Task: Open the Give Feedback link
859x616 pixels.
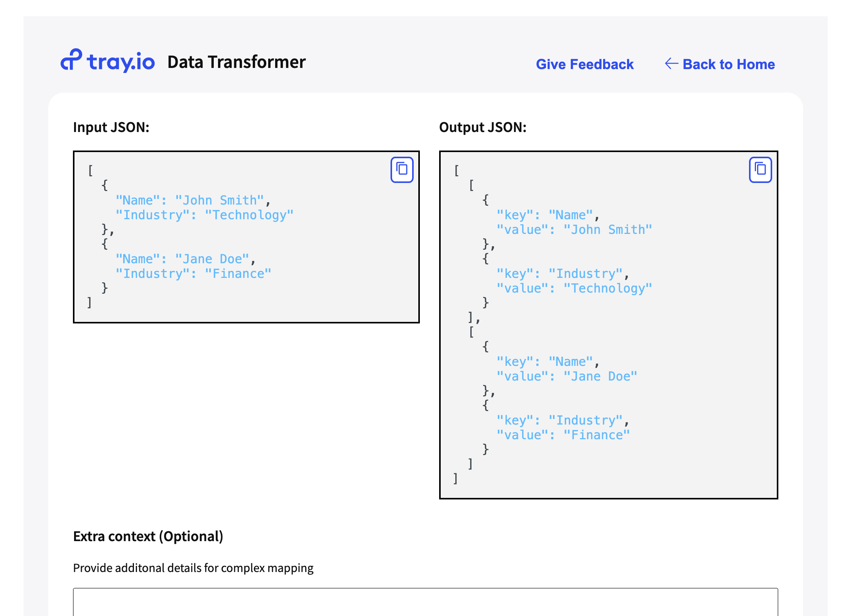Action: pyautogui.click(x=584, y=64)
